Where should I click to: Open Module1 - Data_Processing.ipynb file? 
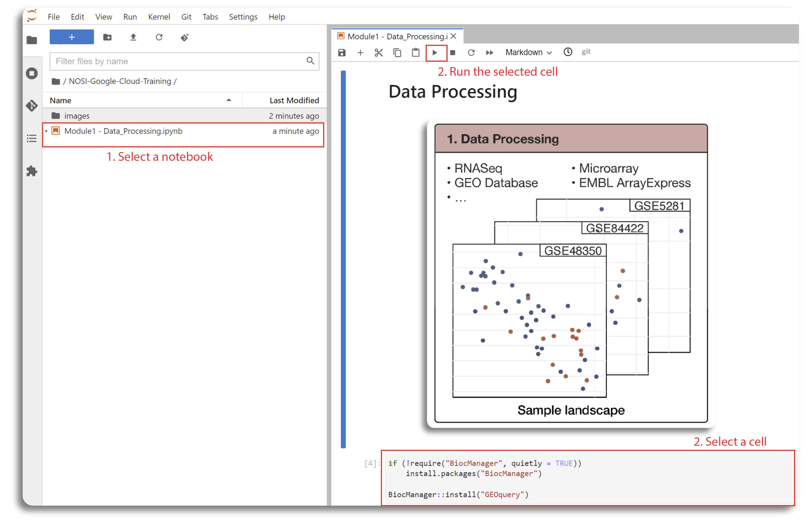pos(123,131)
